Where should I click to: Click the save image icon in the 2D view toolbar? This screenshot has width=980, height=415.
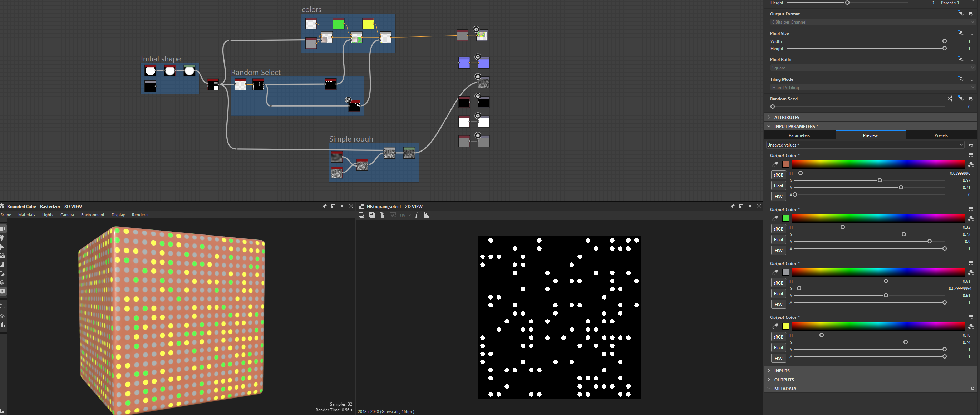372,215
